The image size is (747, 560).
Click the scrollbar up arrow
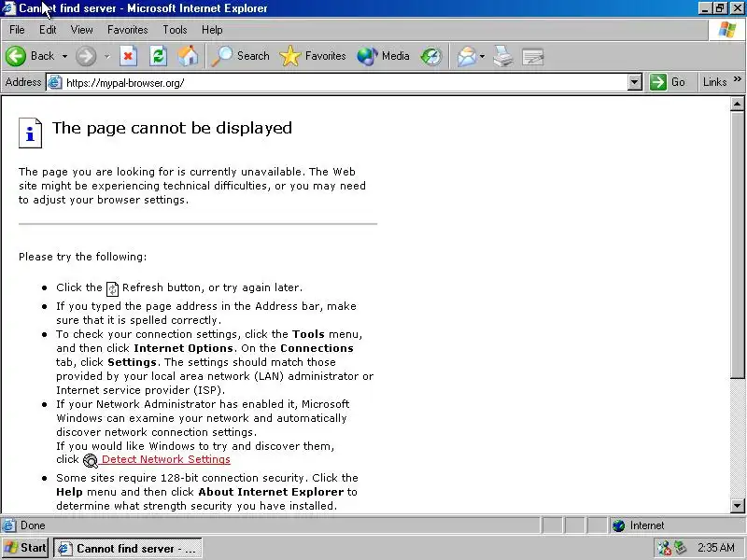[x=737, y=104]
